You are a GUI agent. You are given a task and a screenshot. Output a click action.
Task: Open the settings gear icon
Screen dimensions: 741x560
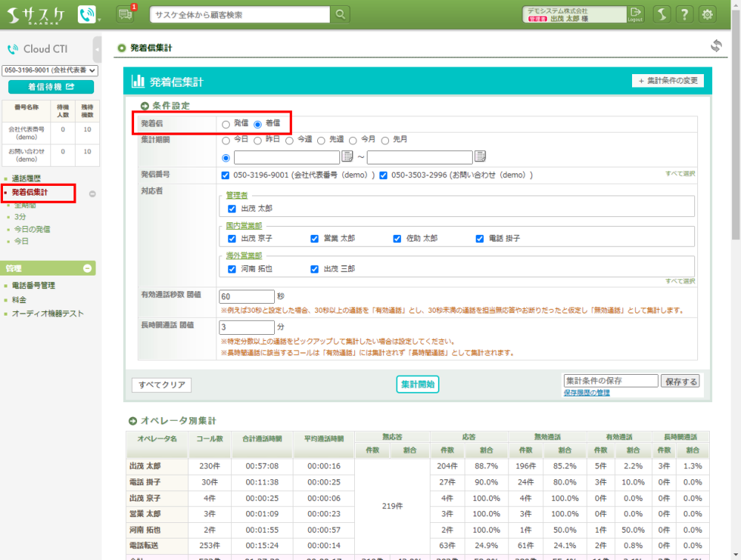pos(708,15)
